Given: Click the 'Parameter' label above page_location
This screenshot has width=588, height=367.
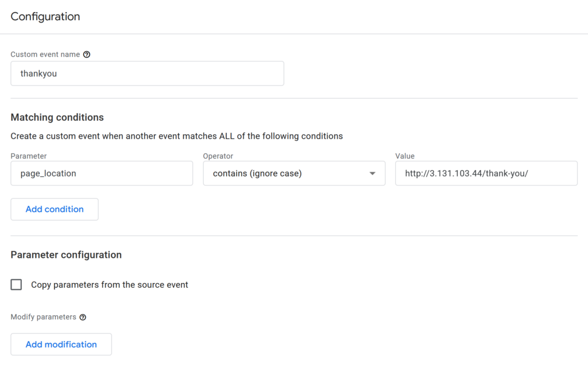Looking at the screenshot, I should point(29,156).
